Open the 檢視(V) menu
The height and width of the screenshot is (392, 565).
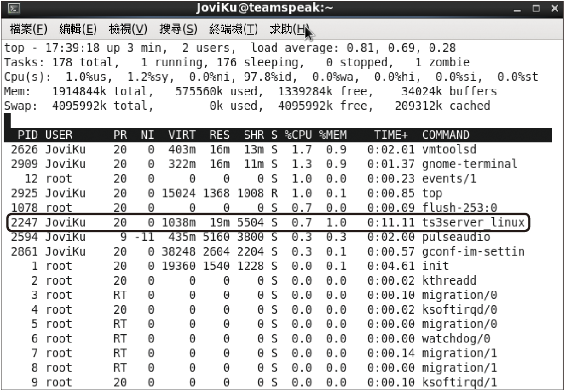128,29
